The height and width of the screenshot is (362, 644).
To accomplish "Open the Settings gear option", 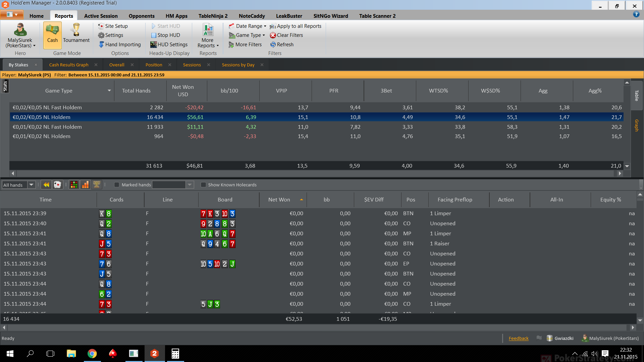I will pyautogui.click(x=111, y=35).
